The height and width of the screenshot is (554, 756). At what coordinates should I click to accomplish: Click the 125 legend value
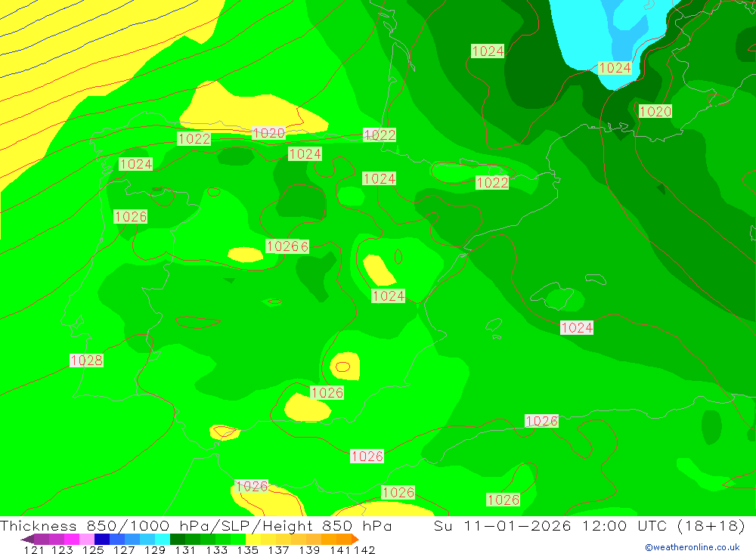pos(93,549)
